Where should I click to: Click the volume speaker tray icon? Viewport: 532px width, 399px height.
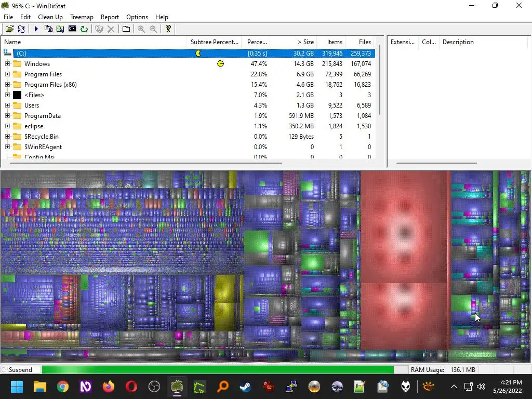pyautogui.click(x=481, y=387)
